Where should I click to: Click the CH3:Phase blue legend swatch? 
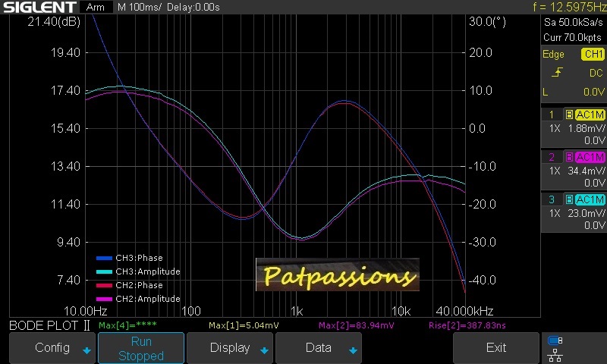tap(105, 258)
